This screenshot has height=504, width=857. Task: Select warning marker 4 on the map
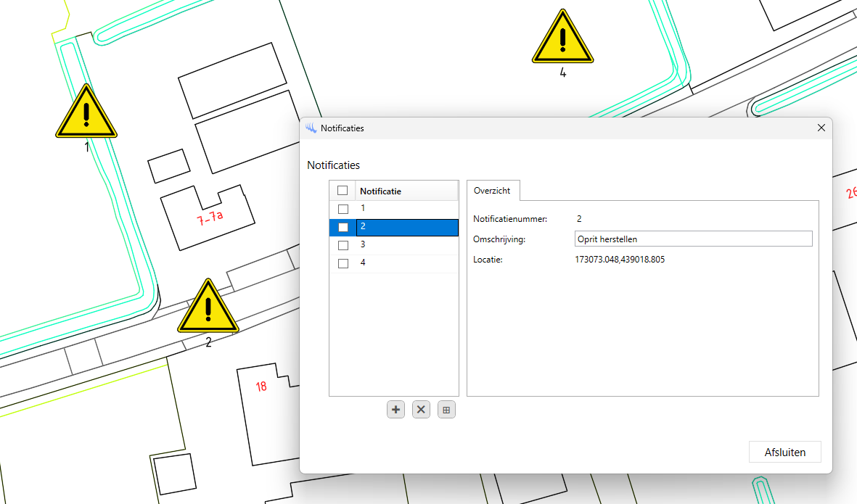click(562, 38)
